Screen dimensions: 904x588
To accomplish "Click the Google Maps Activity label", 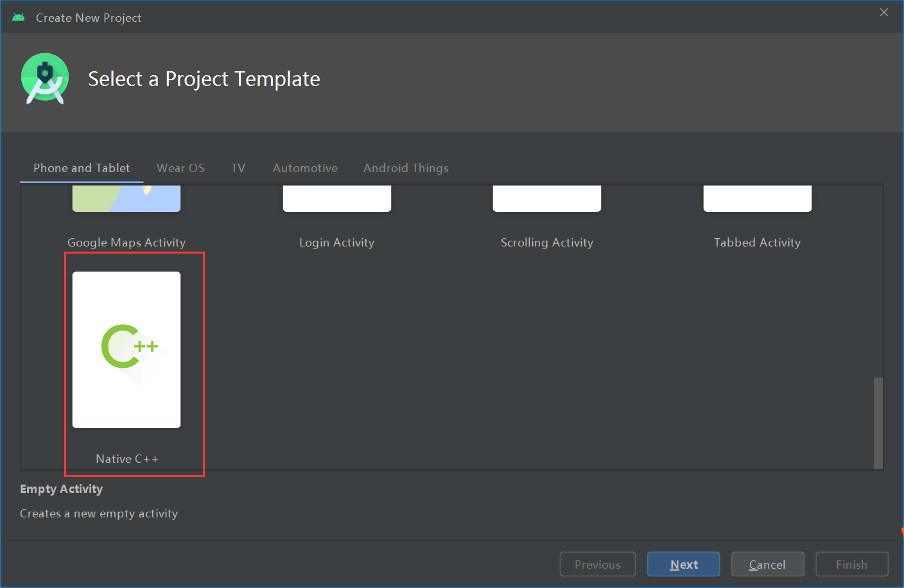I will [126, 243].
